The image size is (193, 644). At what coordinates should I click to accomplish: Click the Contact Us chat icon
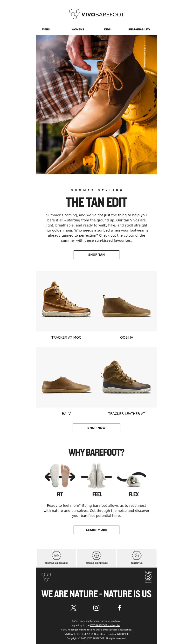(x=137, y=555)
